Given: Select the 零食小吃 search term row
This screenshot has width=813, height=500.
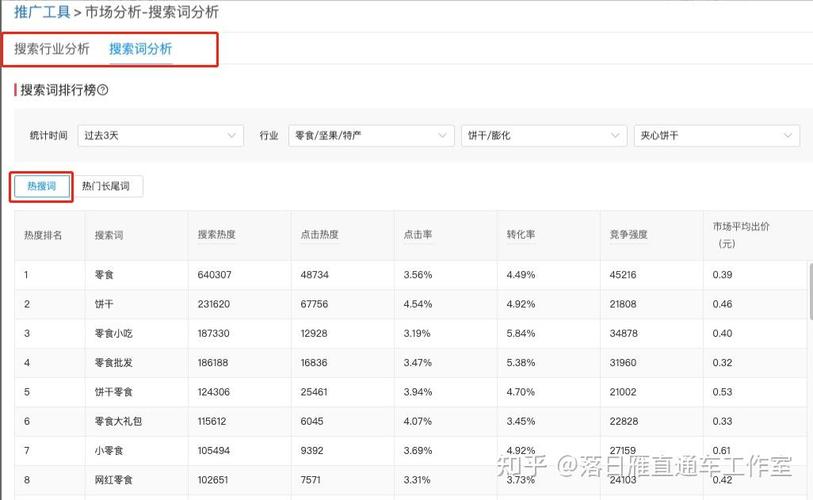Looking at the screenshot, I should coord(410,334).
